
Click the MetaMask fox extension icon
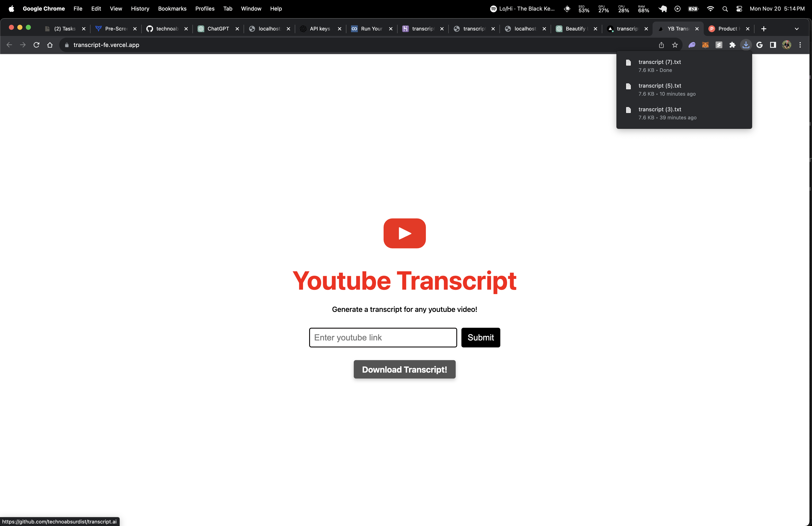click(705, 45)
